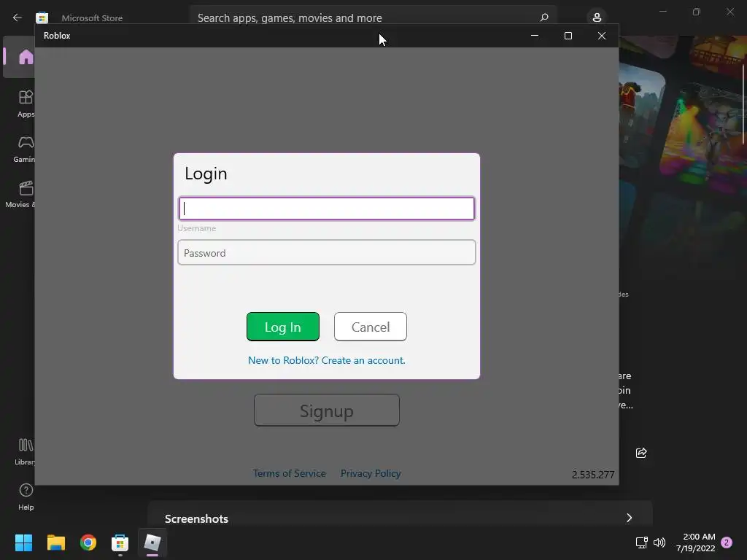Open the Windows Start menu
Viewport: 747px width, 560px height.
click(23, 542)
